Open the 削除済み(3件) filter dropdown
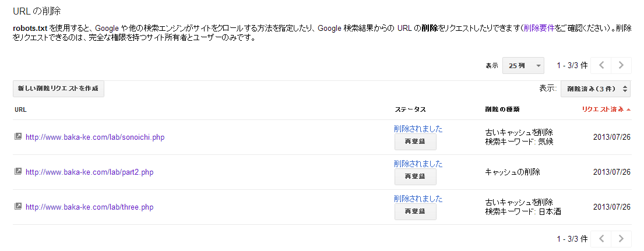Image resolution: width=644 pixels, height=251 pixels. [595, 89]
